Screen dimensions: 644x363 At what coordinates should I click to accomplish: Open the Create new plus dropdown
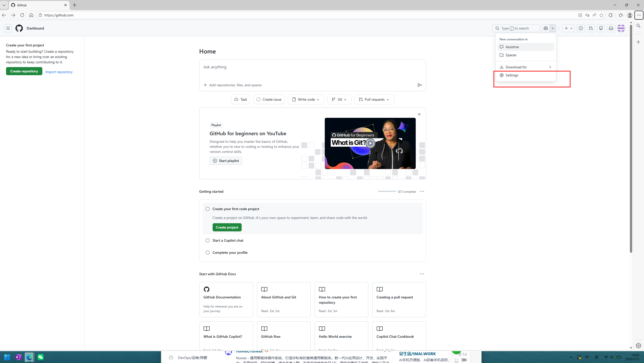(568, 28)
